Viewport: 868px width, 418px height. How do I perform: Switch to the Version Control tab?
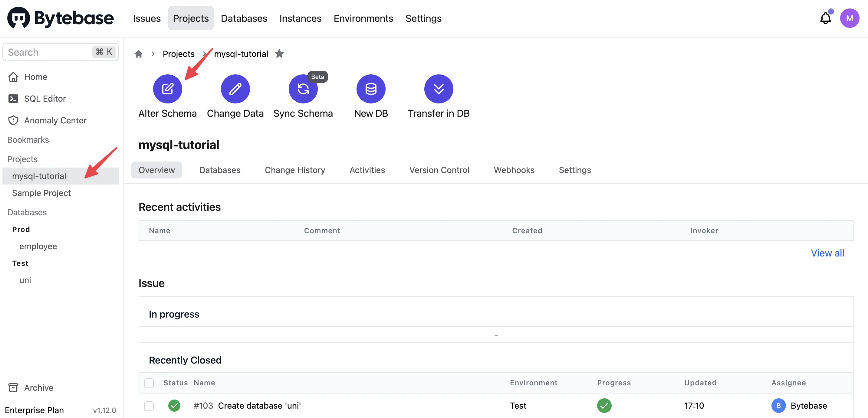point(439,170)
